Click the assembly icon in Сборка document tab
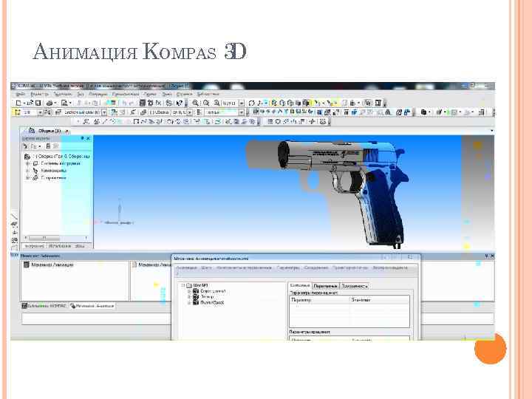This screenshot has width=532, height=399. pyautogui.click(x=32, y=131)
